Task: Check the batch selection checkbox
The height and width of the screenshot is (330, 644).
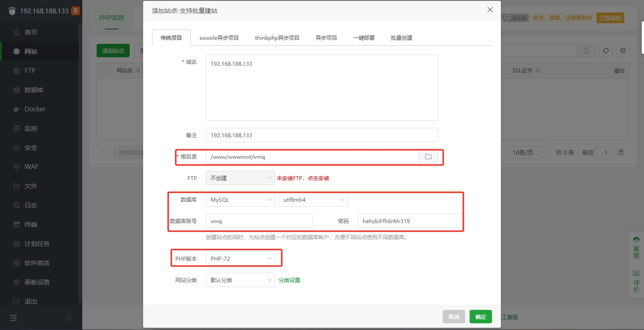Action: [105, 152]
